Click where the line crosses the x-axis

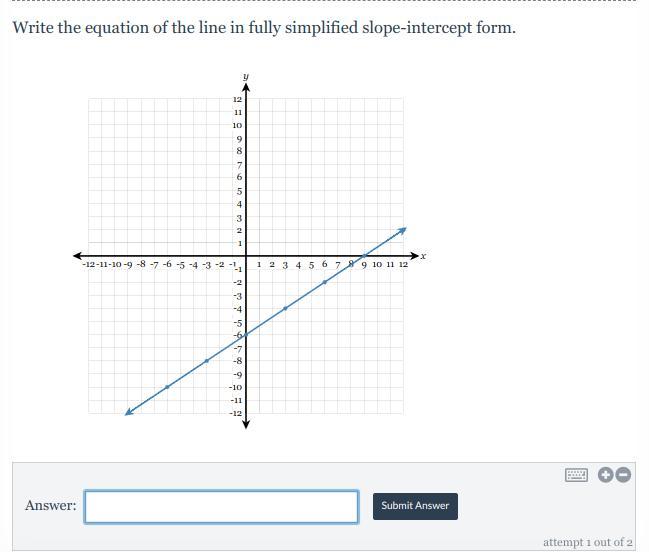[364, 256]
